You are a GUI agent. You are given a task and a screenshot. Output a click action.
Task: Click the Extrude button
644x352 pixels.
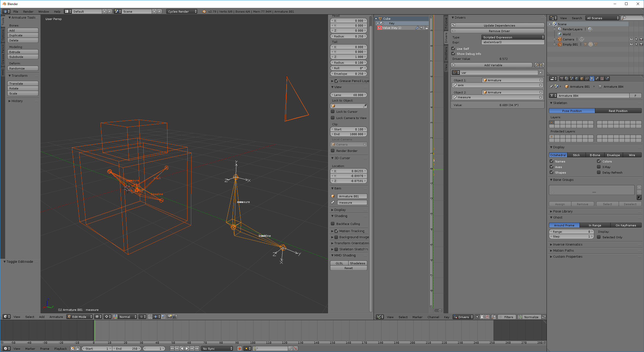23,52
